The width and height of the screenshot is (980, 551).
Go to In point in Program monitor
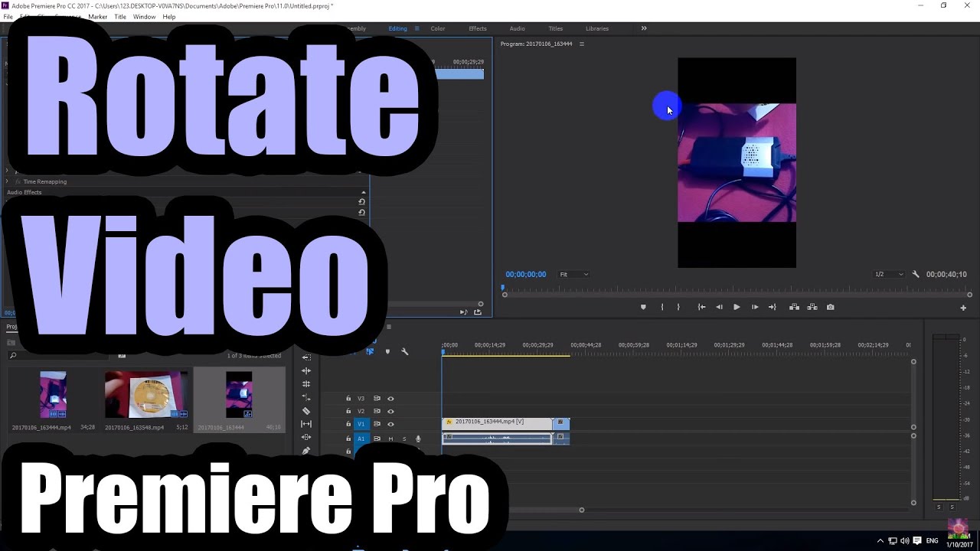click(x=701, y=307)
